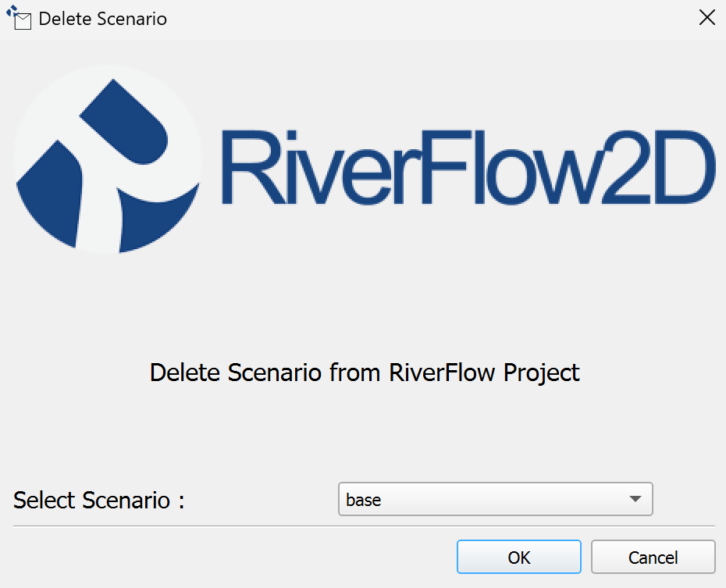The width and height of the screenshot is (726, 588).
Task: Click the empty title bar area
Action: (429, 19)
